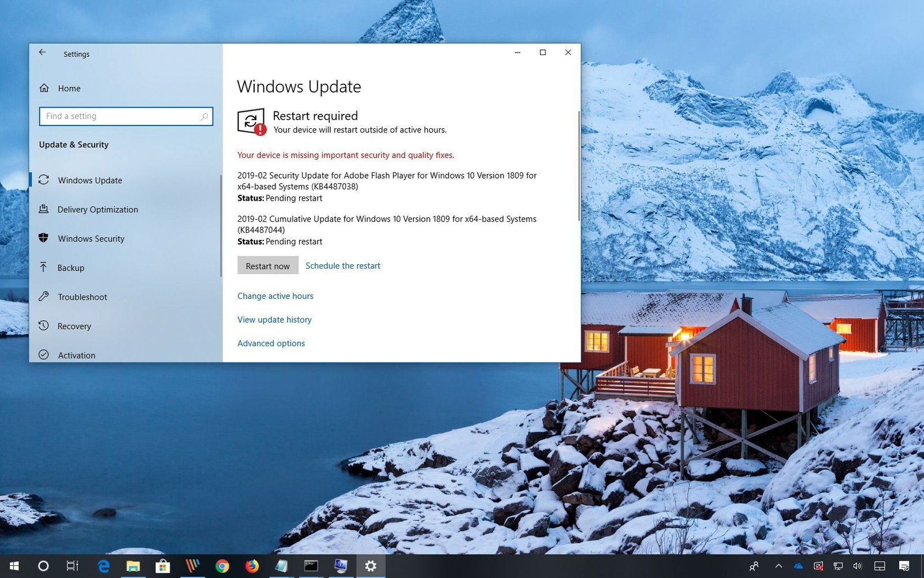Click the Restart now button
The height and width of the screenshot is (578, 924).
point(267,265)
